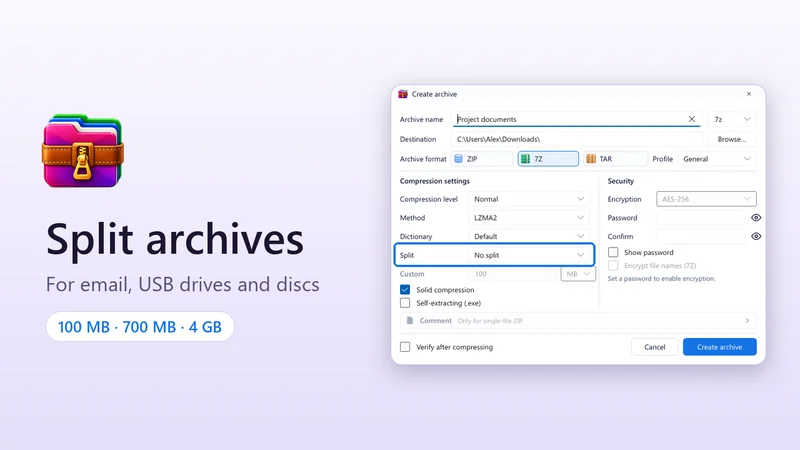Click the Comment document icon
The height and width of the screenshot is (450, 800).
pyautogui.click(x=410, y=320)
